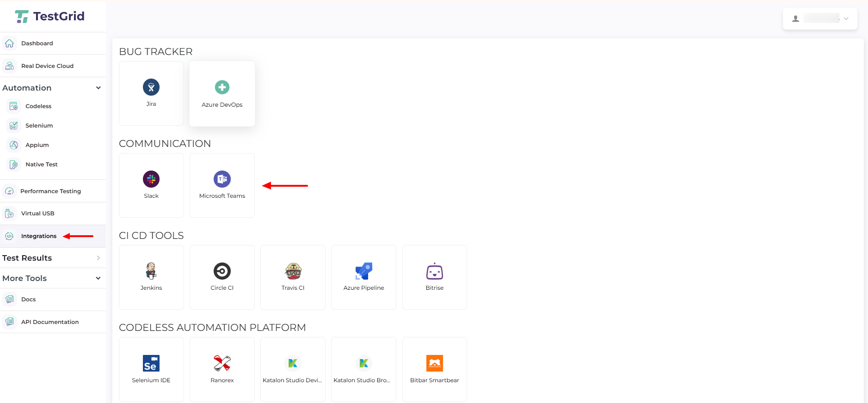The image size is (868, 403).
Task: Collapse the Automation section chevron
Action: click(98, 88)
